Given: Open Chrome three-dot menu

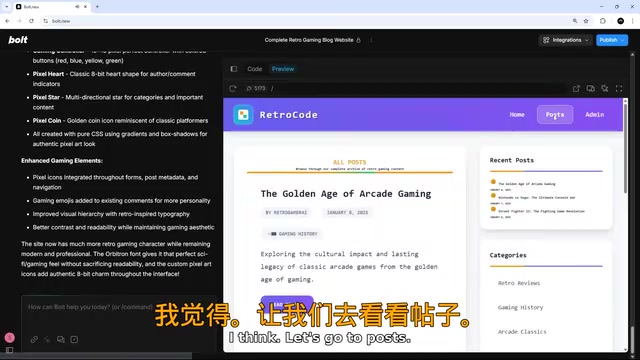Looking at the screenshot, I should (632, 21).
